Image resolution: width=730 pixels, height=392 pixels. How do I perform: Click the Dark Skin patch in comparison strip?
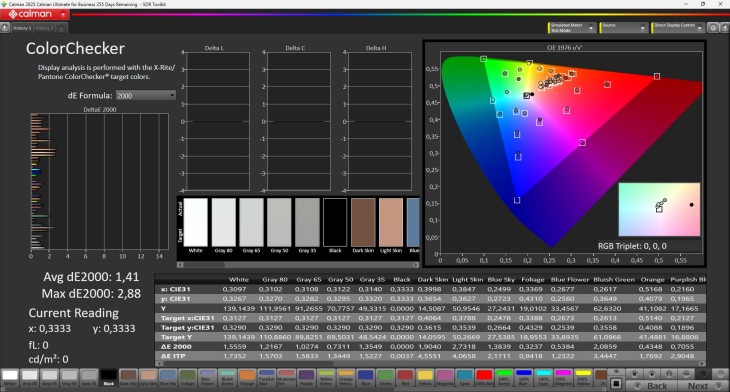[363, 223]
